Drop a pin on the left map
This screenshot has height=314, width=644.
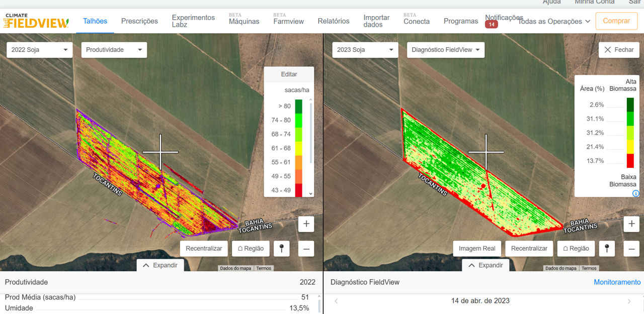pos(282,249)
